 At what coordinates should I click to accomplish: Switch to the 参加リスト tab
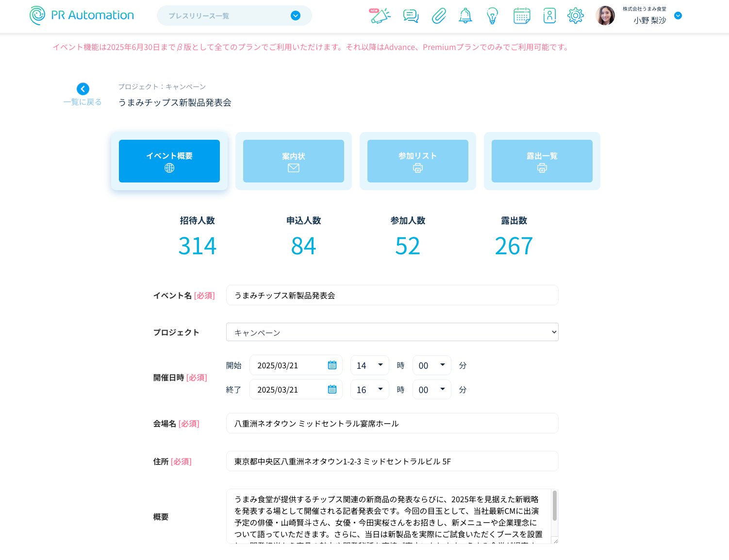417,161
